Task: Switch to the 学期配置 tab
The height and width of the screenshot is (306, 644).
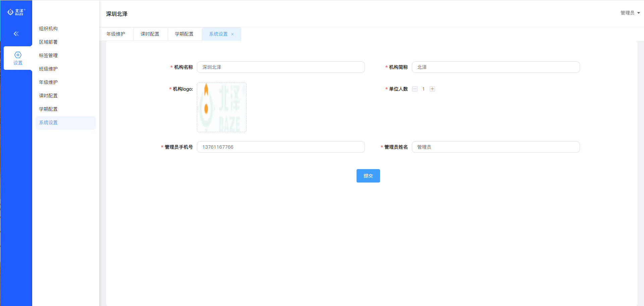Action: pyautogui.click(x=184, y=34)
